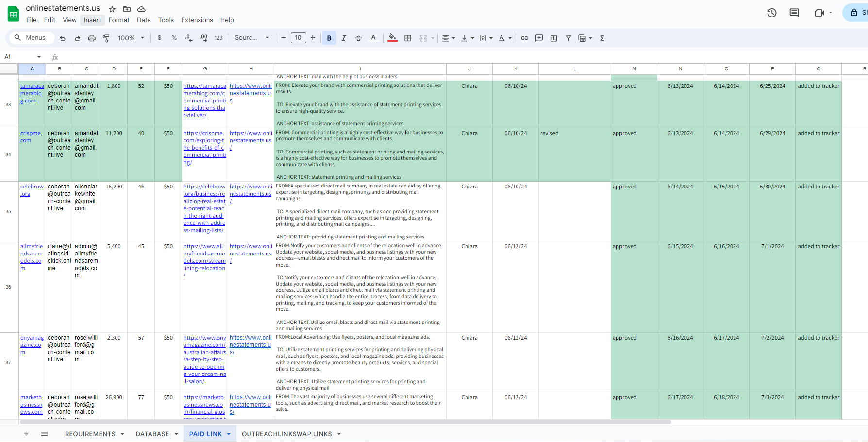Insert a comment from toolbar
868x442 pixels.
tap(539, 38)
